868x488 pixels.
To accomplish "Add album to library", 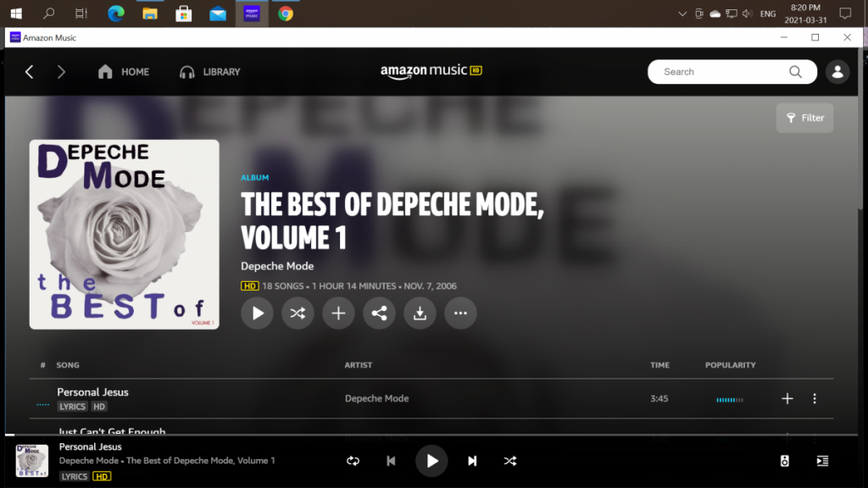I will point(338,313).
